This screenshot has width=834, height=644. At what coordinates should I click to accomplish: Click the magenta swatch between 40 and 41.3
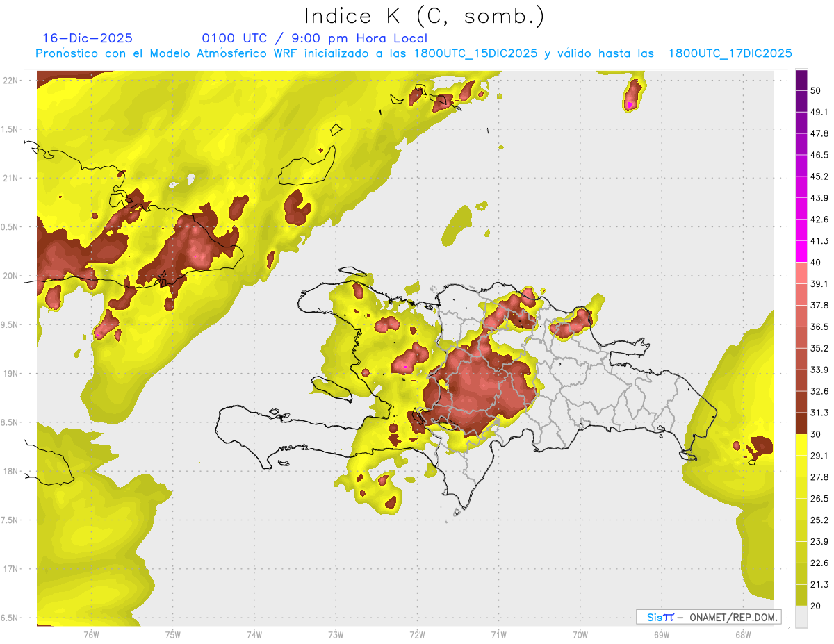pyautogui.click(x=801, y=251)
